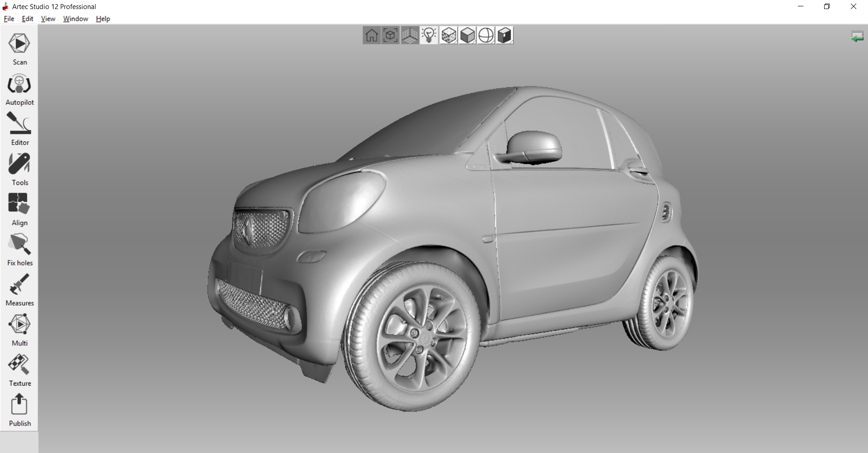Open the Multi capture panel

click(x=19, y=330)
